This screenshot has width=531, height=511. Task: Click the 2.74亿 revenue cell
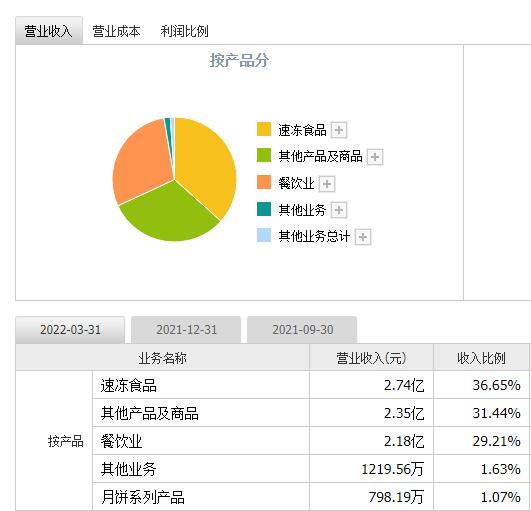(x=371, y=385)
